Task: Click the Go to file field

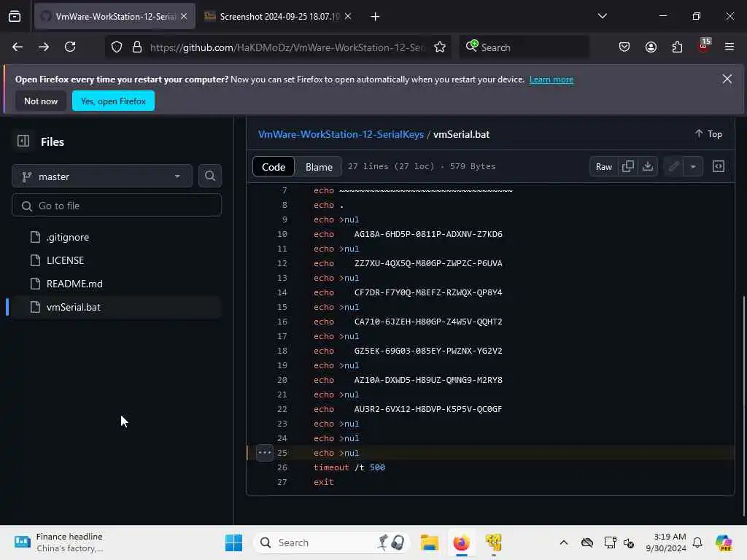Action: tap(117, 206)
